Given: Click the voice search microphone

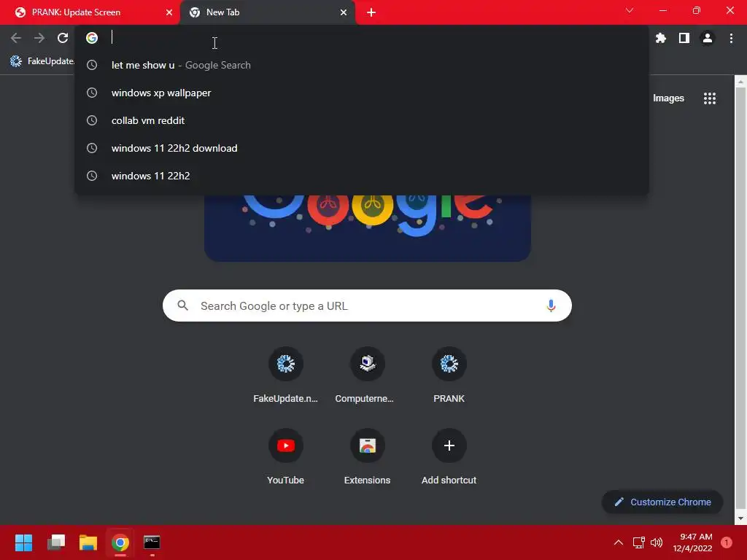Looking at the screenshot, I should point(551,306).
